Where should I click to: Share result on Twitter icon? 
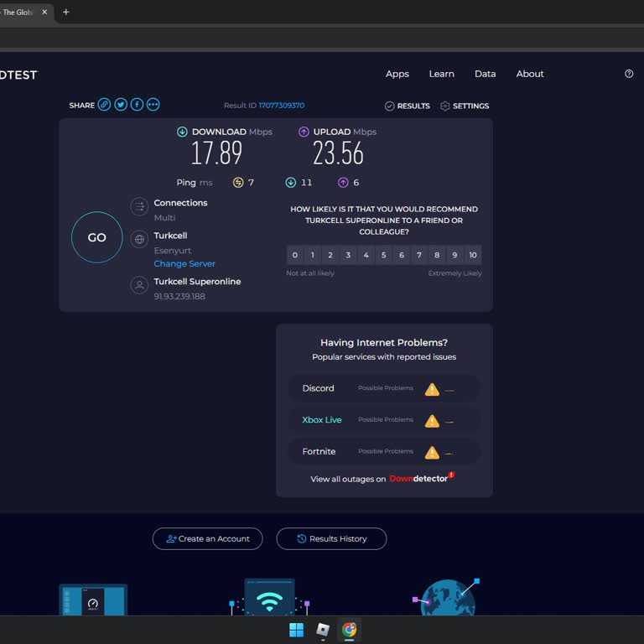pos(121,105)
